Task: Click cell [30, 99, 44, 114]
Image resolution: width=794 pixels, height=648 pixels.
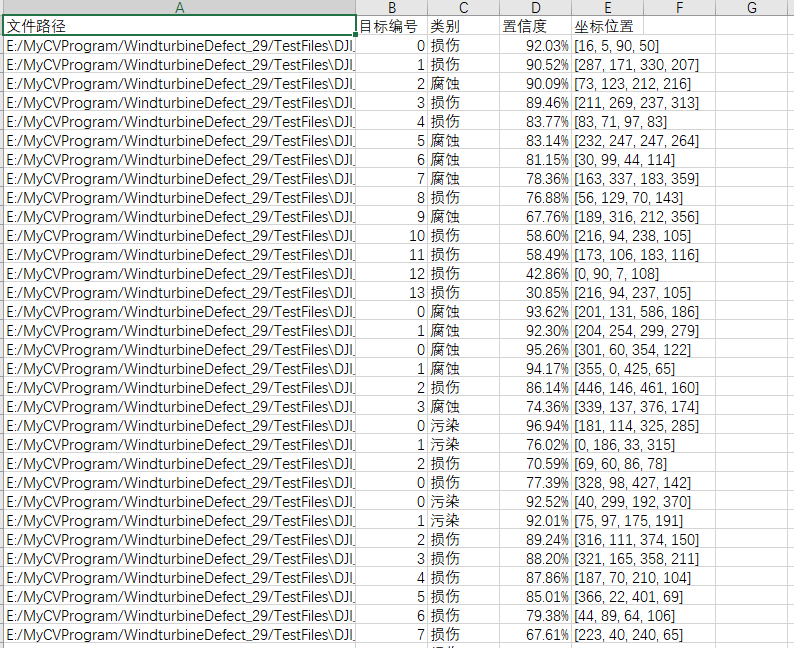Action: [608, 159]
